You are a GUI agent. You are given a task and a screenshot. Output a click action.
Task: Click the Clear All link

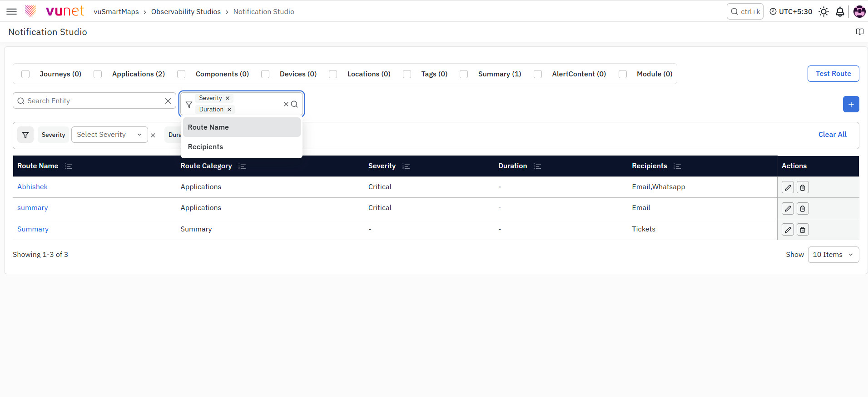(832, 135)
